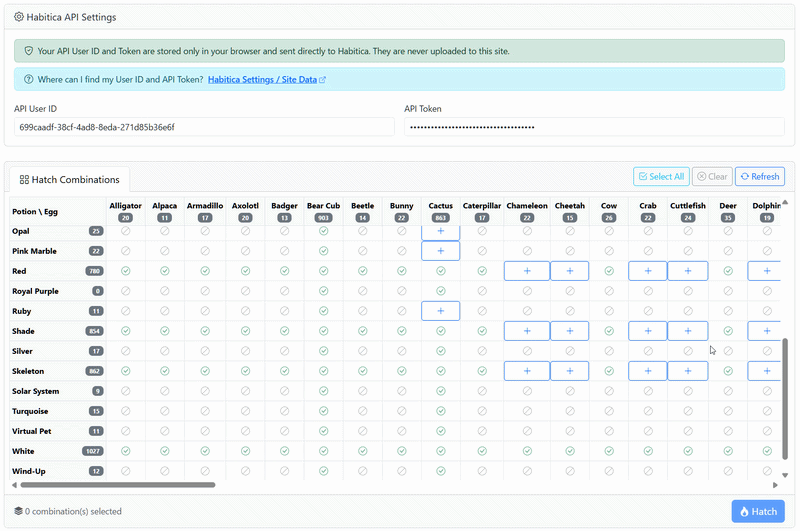Click the owned checkmark for Opal Bear Cub
The image size is (800, 531).
323,231
